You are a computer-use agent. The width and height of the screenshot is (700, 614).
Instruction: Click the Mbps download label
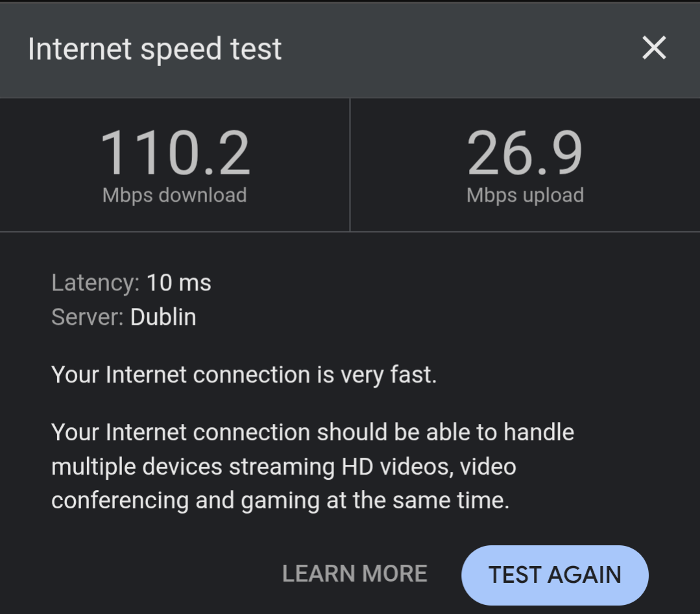tap(175, 195)
